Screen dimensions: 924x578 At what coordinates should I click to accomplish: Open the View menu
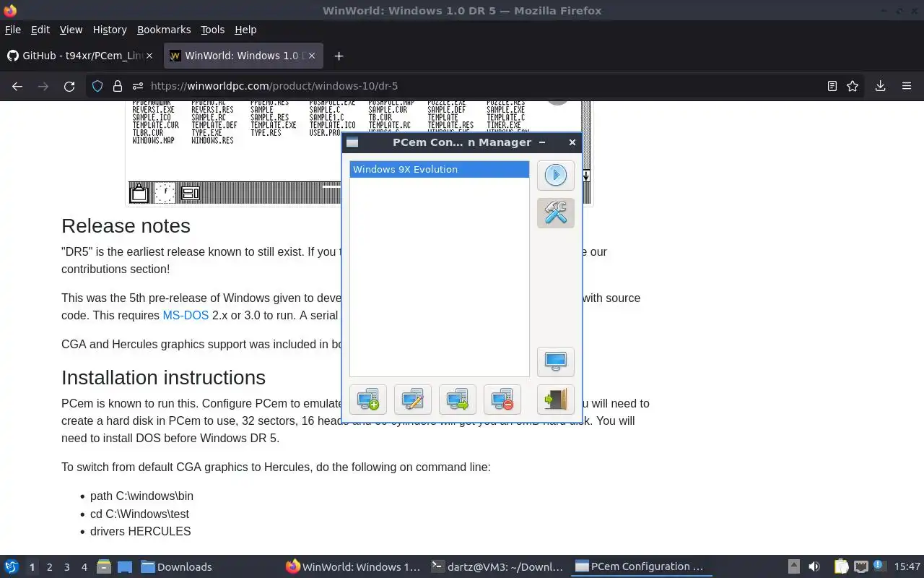[71, 30]
